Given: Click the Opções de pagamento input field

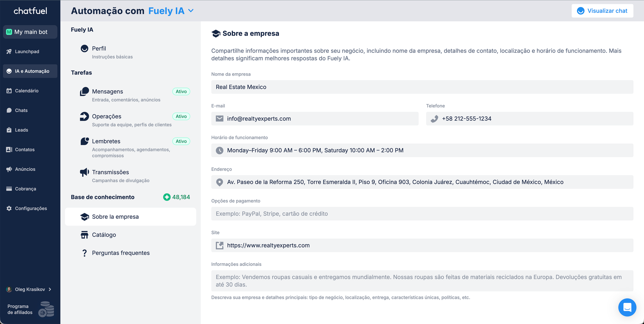Looking at the screenshot, I should (422, 214).
